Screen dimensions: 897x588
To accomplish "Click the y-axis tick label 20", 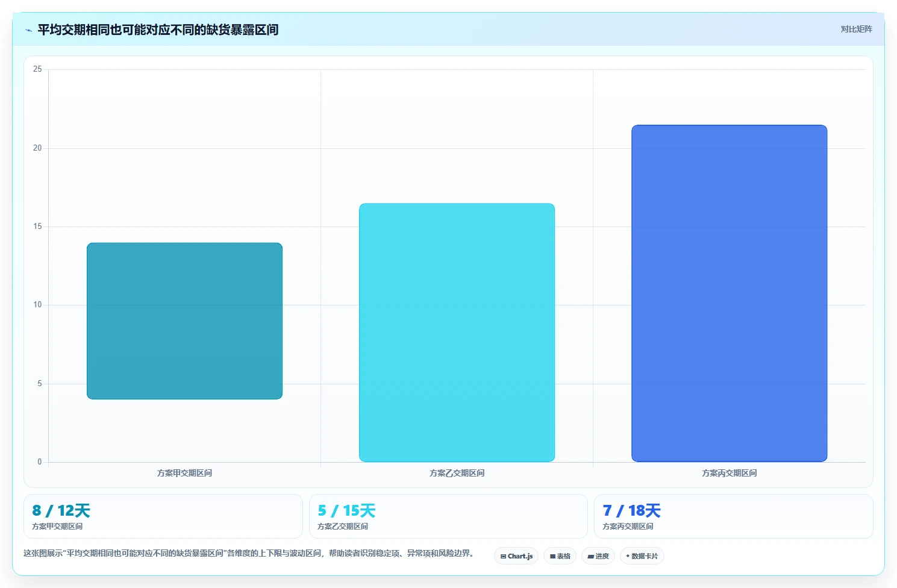I will click(37, 148).
